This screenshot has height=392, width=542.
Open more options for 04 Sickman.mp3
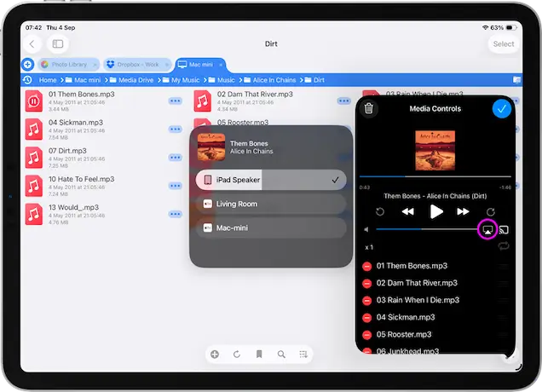point(176,129)
